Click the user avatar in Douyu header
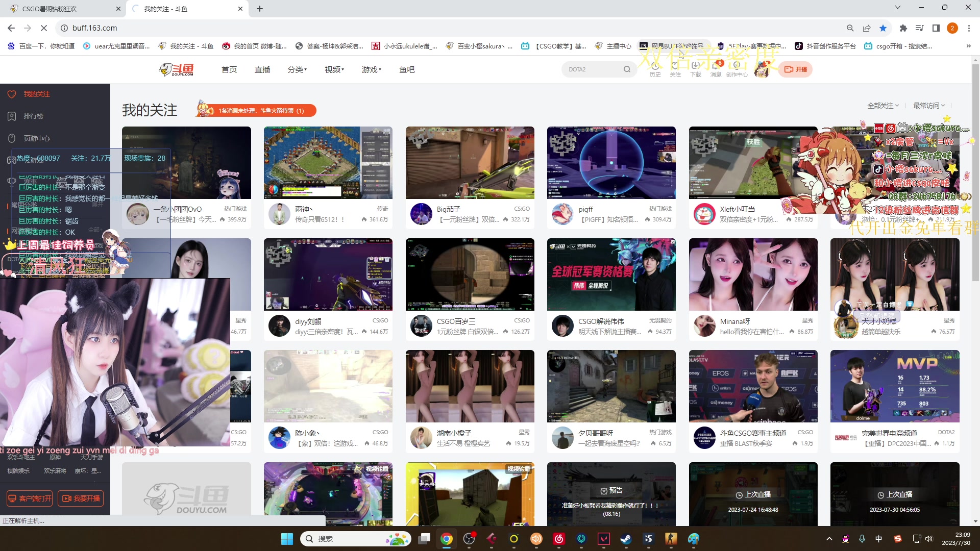The height and width of the screenshot is (551, 980). pyautogui.click(x=762, y=69)
